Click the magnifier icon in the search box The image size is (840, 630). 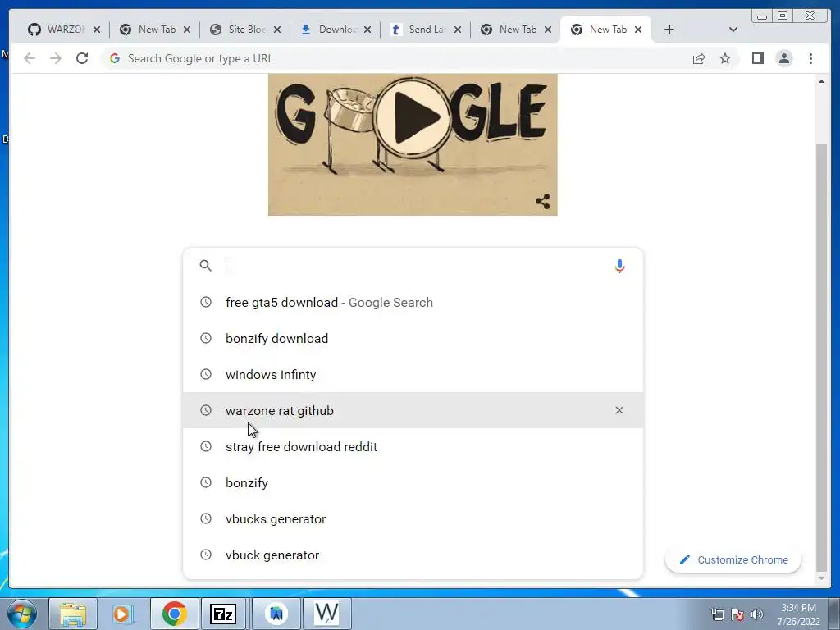click(205, 266)
